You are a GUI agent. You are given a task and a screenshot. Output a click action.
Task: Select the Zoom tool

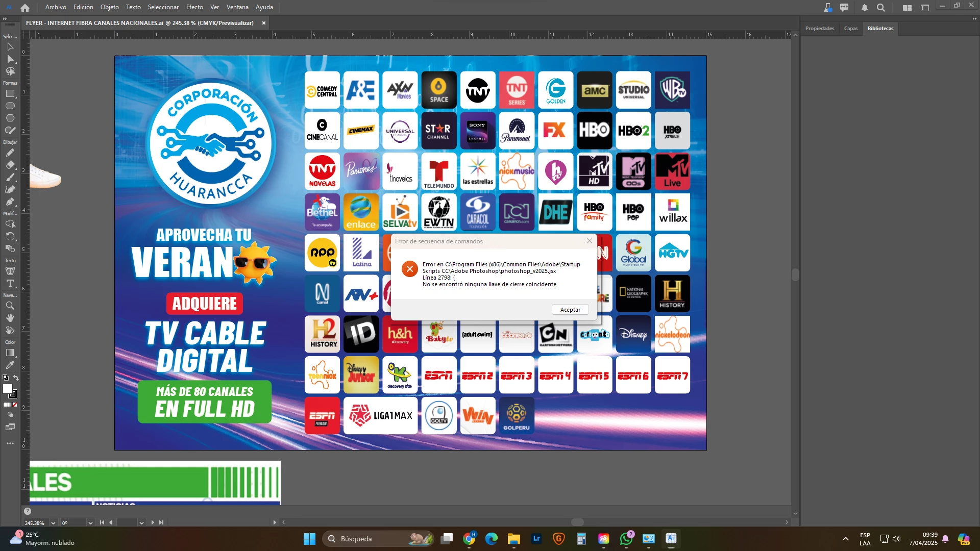click(10, 306)
